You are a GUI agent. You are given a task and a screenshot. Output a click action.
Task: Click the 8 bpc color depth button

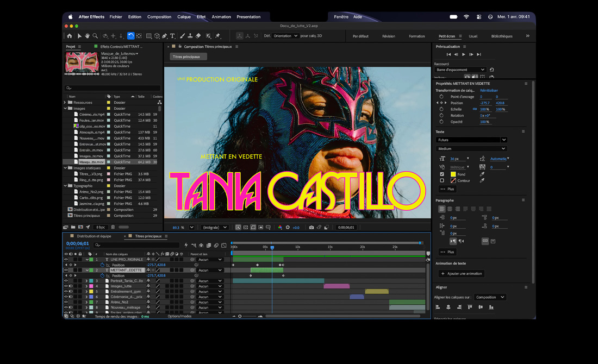pyautogui.click(x=101, y=227)
